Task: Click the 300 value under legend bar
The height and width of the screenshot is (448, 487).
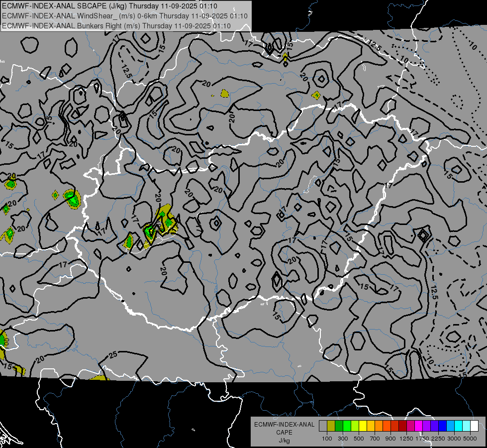Action: [343, 439]
